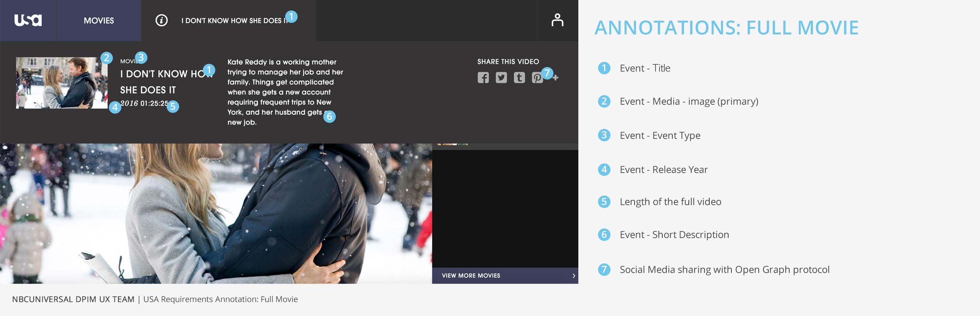Share the video on Tumblr

click(x=519, y=77)
